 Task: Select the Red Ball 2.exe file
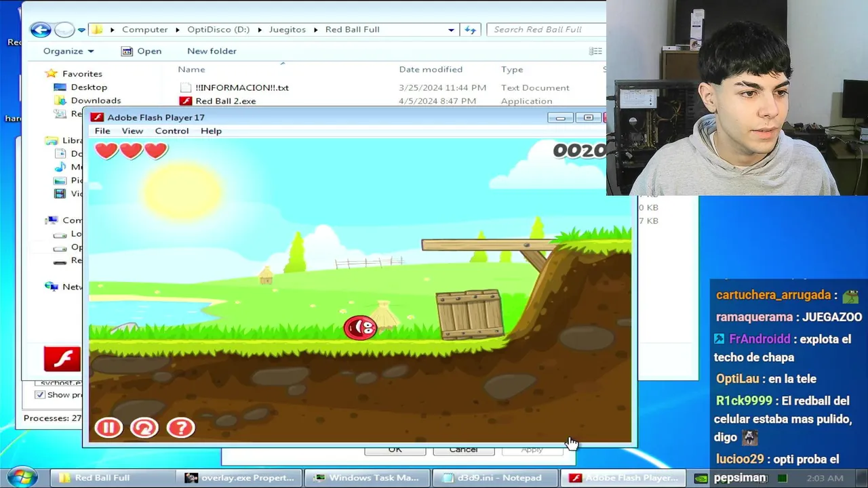[x=225, y=101]
